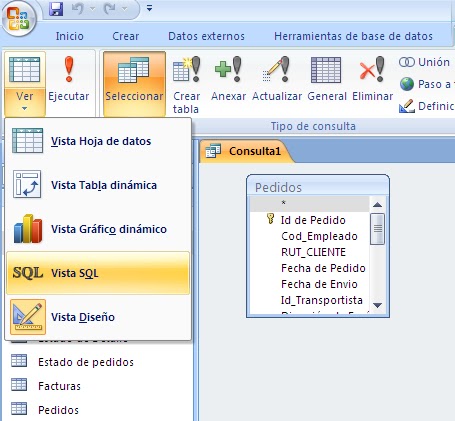Open the Office button menu
Screen dimensions: 455x421
point(19,18)
